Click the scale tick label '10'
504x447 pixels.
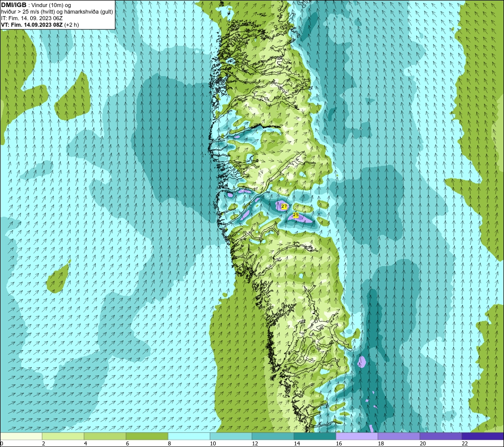click(x=213, y=444)
